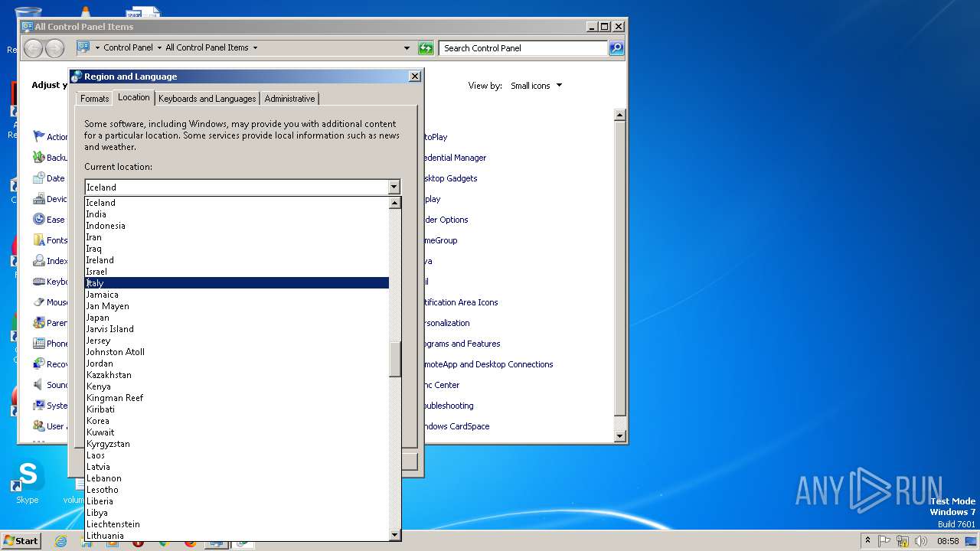Click inside the Search Control Panel field
Screen dimensions: 980x551
tap(524, 48)
